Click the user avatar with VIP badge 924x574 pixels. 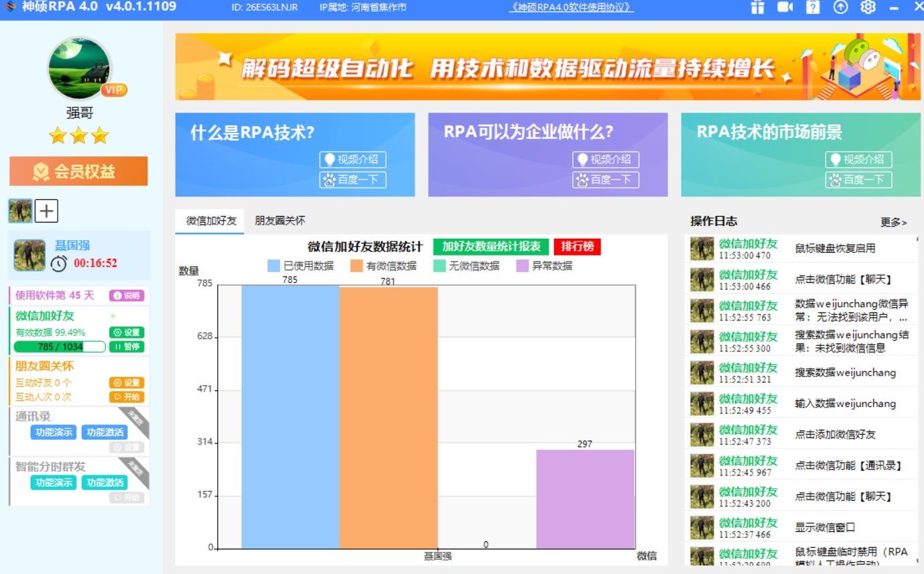coord(80,68)
